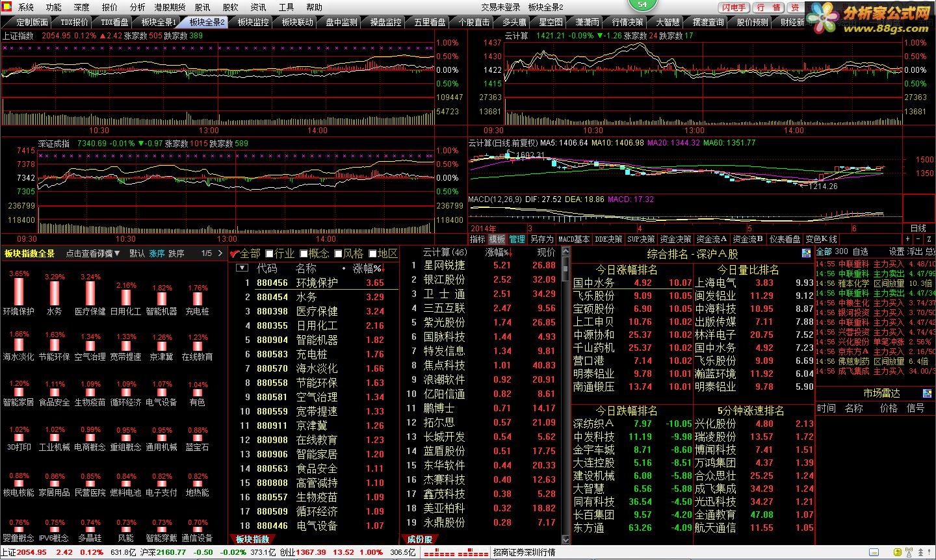Image resolution: width=936 pixels, height=560 pixels.
Task: Select the MACD基本 template tab
Action: pyautogui.click(x=575, y=240)
